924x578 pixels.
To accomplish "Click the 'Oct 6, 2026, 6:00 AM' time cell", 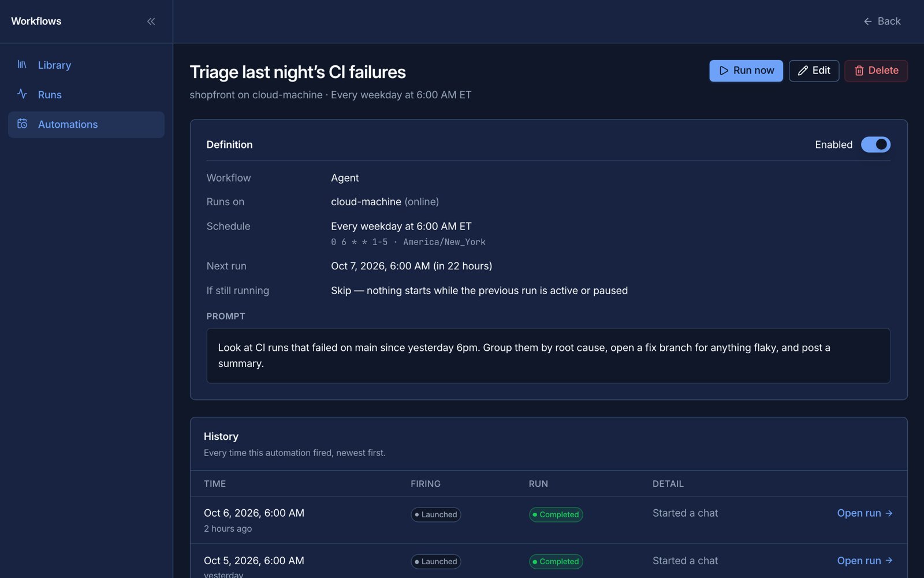I will [254, 513].
